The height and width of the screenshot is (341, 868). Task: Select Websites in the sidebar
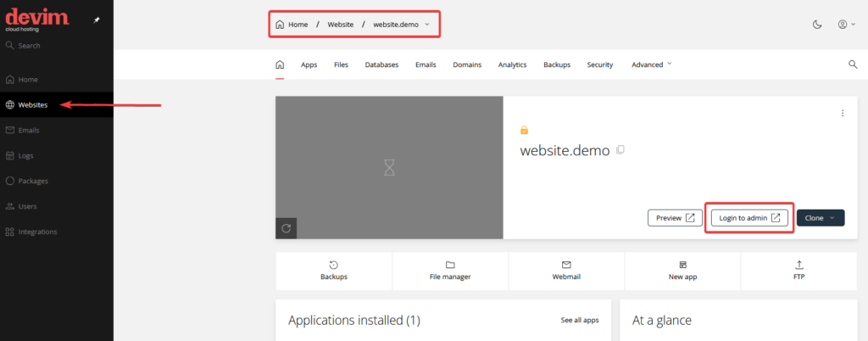(32, 105)
